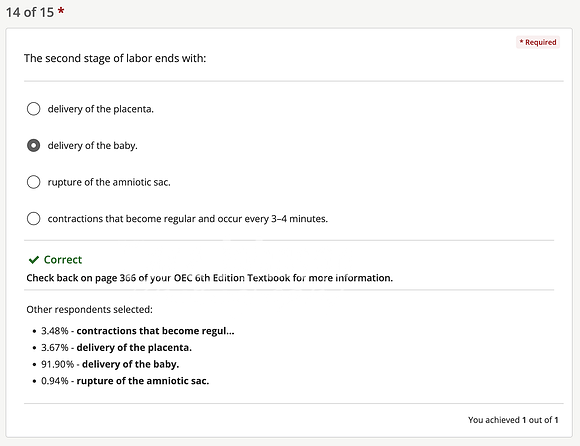Image resolution: width=580 pixels, height=446 pixels.
Task: Click the green Correct checkmark icon
Action: click(34, 260)
